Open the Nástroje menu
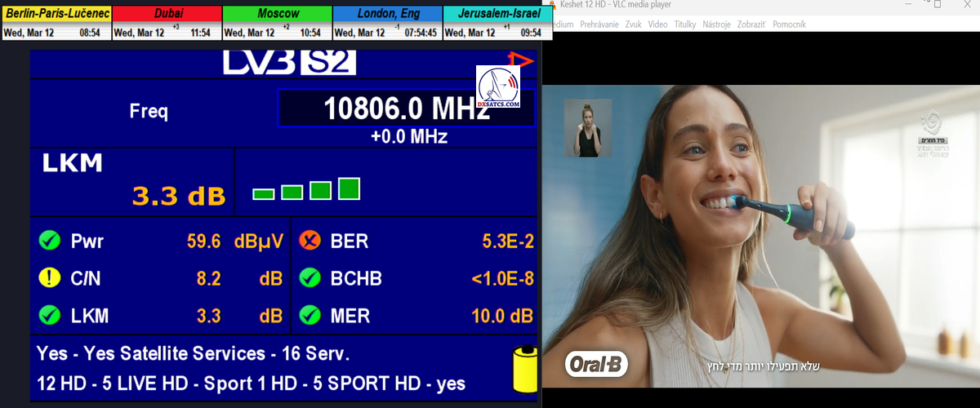Screen dimensions: 980x408 pyautogui.click(x=716, y=24)
